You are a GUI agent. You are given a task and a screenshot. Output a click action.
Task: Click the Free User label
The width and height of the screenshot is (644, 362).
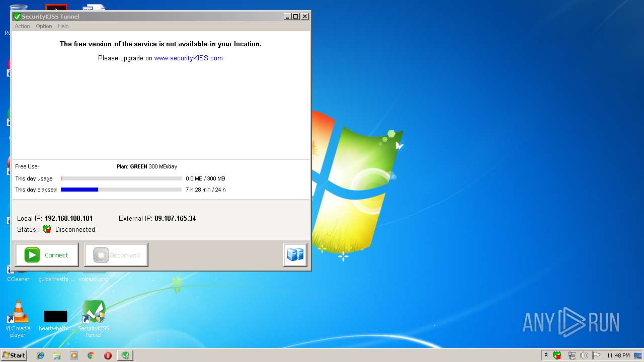tap(27, 166)
